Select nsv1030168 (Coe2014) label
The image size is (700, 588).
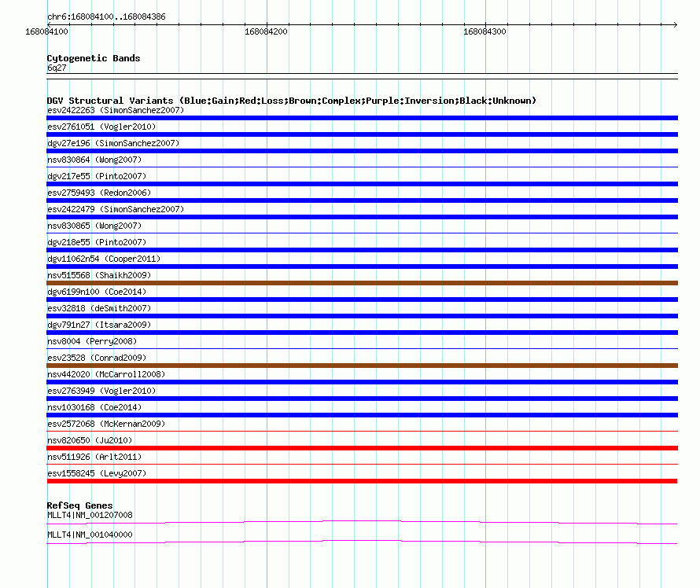[x=94, y=407]
